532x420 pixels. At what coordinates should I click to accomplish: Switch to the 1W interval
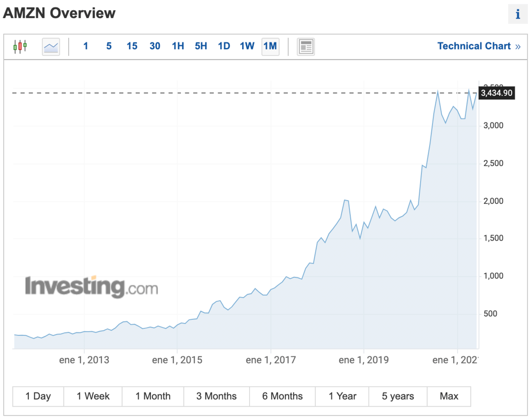point(247,46)
